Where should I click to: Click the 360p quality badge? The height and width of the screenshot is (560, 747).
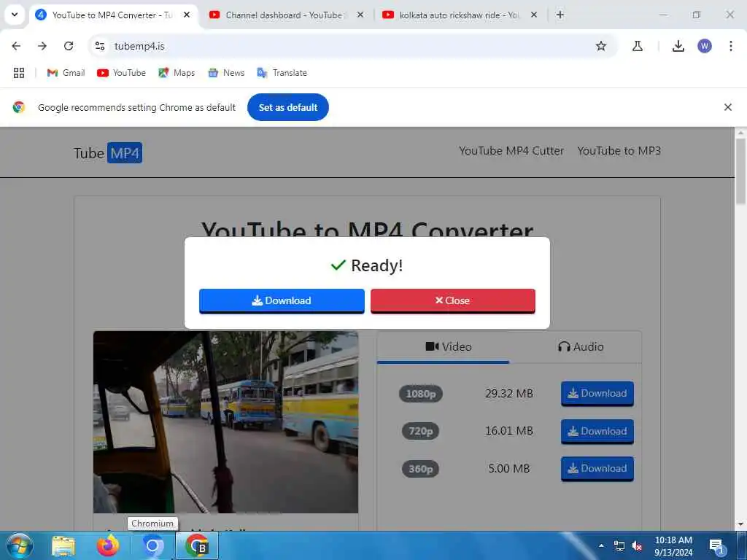pyautogui.click(x=420, y=469)
